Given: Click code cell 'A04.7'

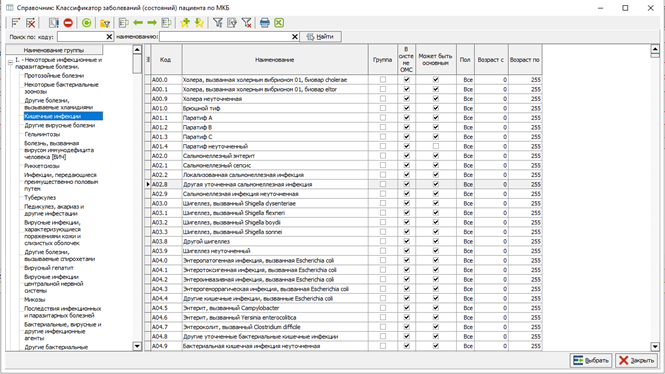Looking at the screenshot, I should 166,327.
